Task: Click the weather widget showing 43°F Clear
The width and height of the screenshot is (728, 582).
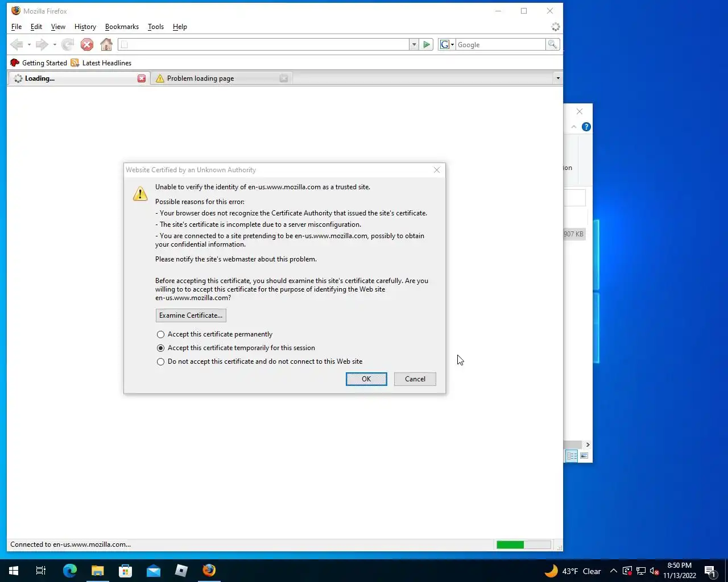Action: pyautogui.click(x=573, y=571)
